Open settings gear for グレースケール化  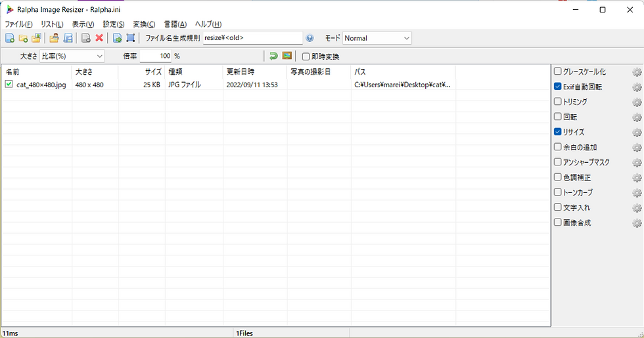tap(637, 72)
